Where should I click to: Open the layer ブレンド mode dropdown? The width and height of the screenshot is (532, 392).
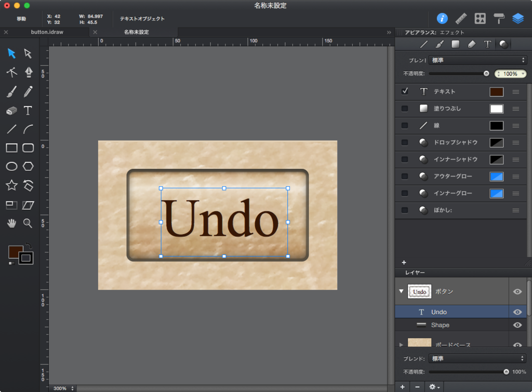point(478,358)
